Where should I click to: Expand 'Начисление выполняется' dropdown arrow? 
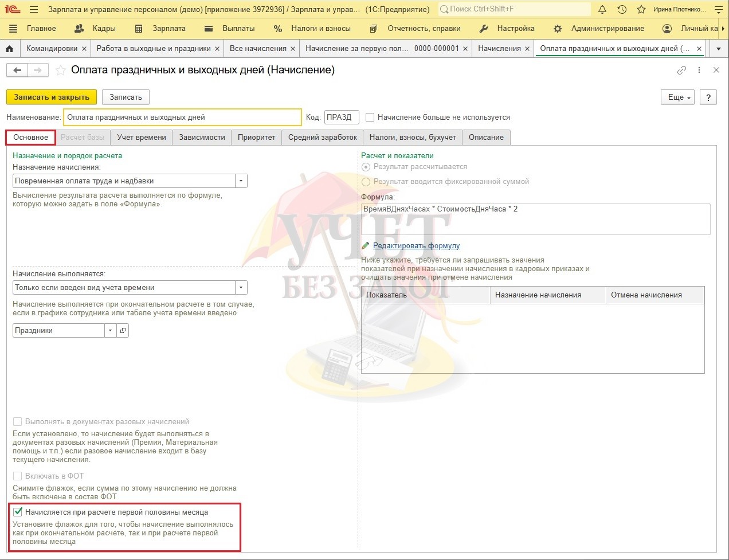click(x=241, y=288)
